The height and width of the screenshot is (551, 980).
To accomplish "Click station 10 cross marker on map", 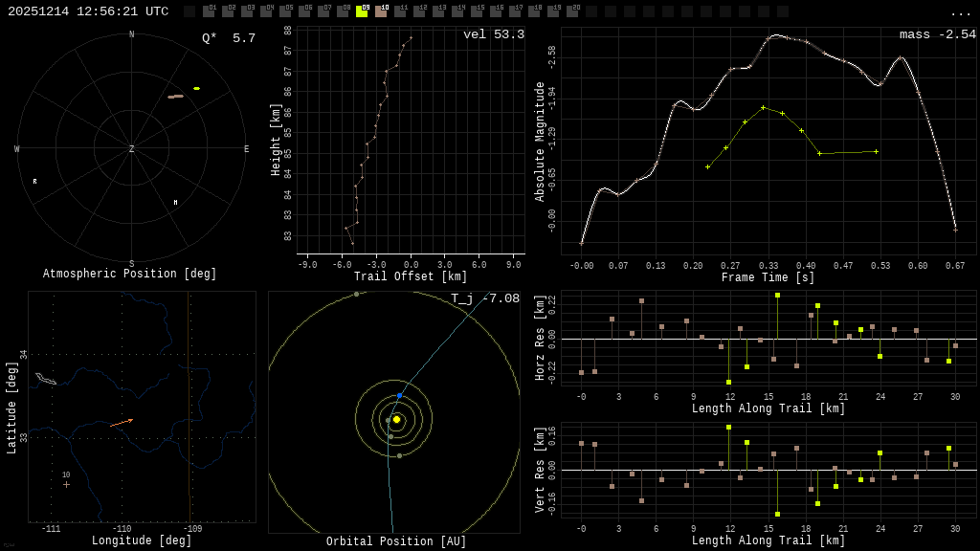I will coord(66,484).
